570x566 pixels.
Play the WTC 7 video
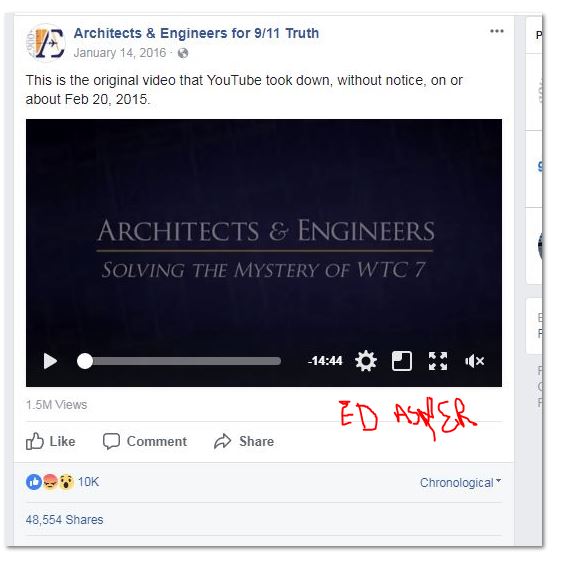(x=50, y=361)
